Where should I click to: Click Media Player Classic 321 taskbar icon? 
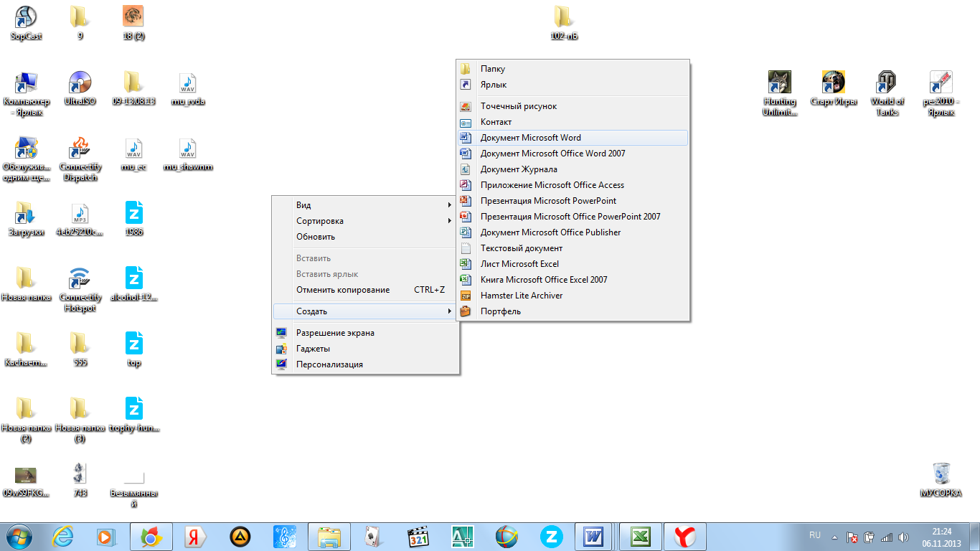[x=418, y=536]
